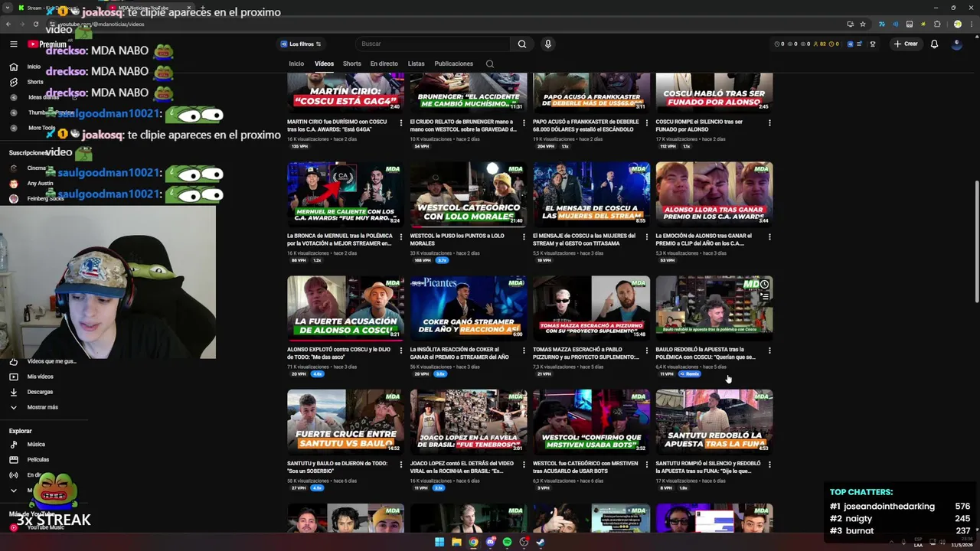This screenshot has width=980, height=551.
Task: Play ALONSO LLORA TRAS GANAR thumbnail
Action: coord(714,194)
